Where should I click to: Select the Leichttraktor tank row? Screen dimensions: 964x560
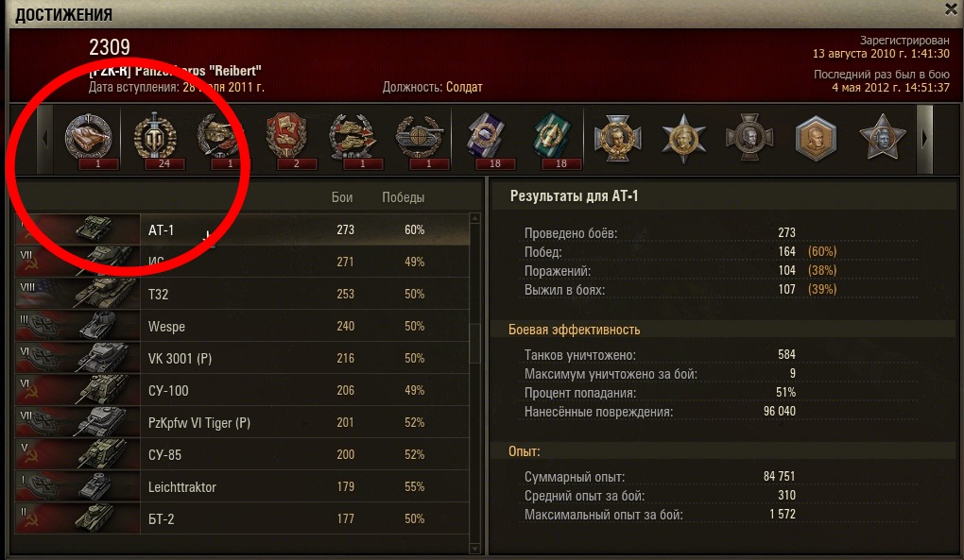242,487
